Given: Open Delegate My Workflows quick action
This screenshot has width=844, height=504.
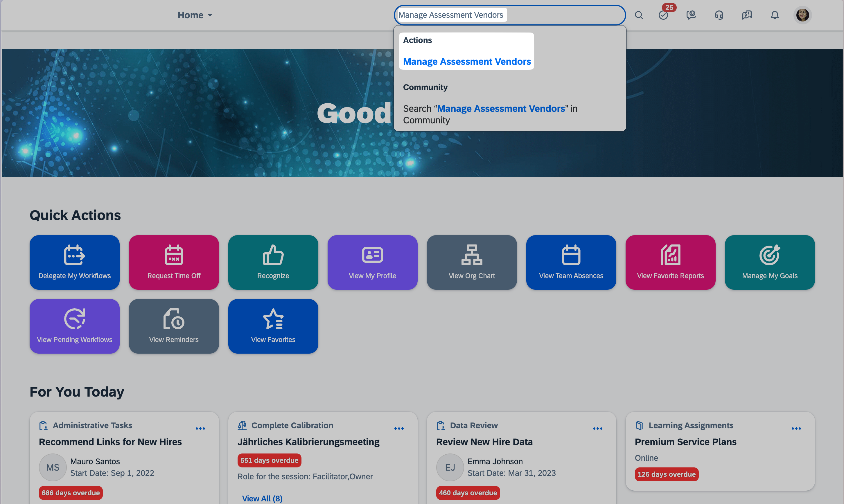Looking at the screenshot, I should click(74, 262).
